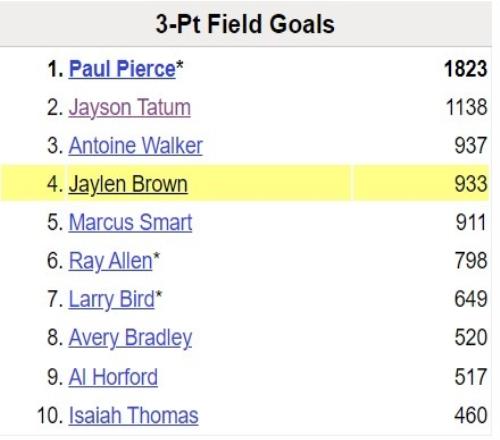Click the 3-Pt Field Goals header

(x=245, y=24)
